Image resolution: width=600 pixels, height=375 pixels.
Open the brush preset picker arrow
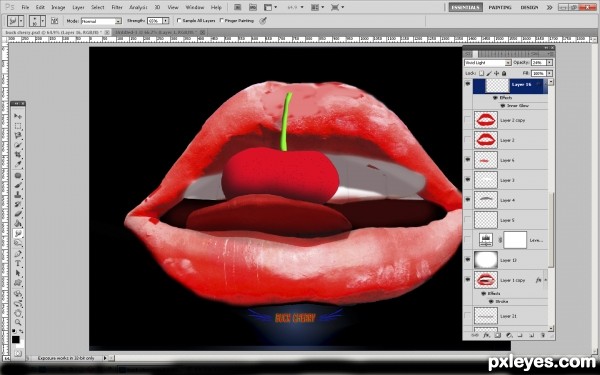click(43, 21)
